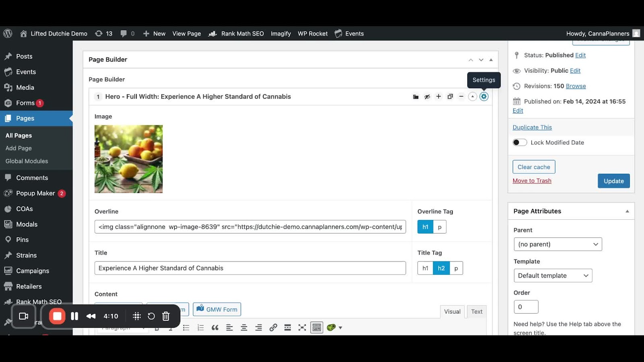This screenshot has width=644, height=362.
Task: Save the Hero module as global folder icon
Action: click(416, 97)
